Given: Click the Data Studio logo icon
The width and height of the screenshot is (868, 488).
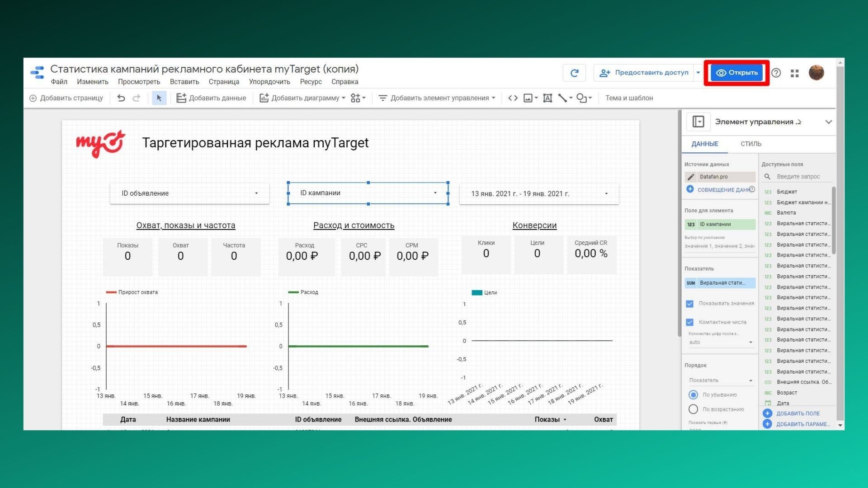Looking at the screenshot, I should pyautogui.click(x=37, y=72).
